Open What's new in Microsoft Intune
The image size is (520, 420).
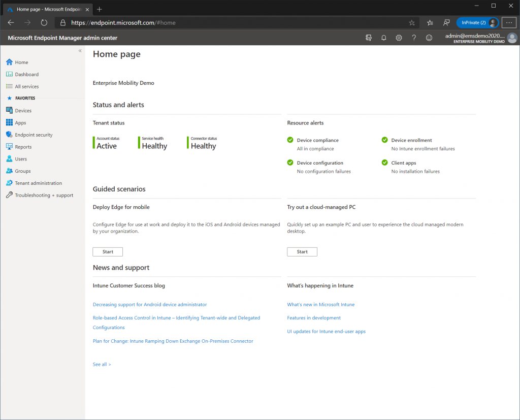pyautogui.click(x=321, y=304)
